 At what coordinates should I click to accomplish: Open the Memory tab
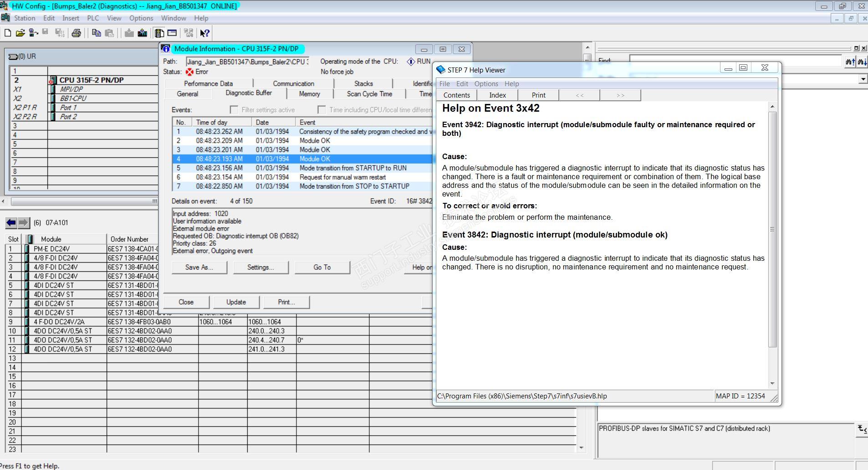[309, 94]
